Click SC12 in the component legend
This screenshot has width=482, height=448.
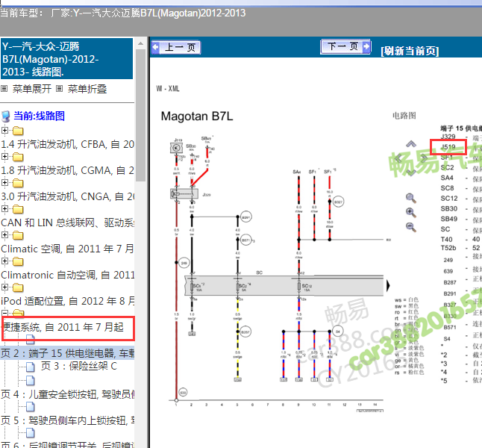click(449, 199)
